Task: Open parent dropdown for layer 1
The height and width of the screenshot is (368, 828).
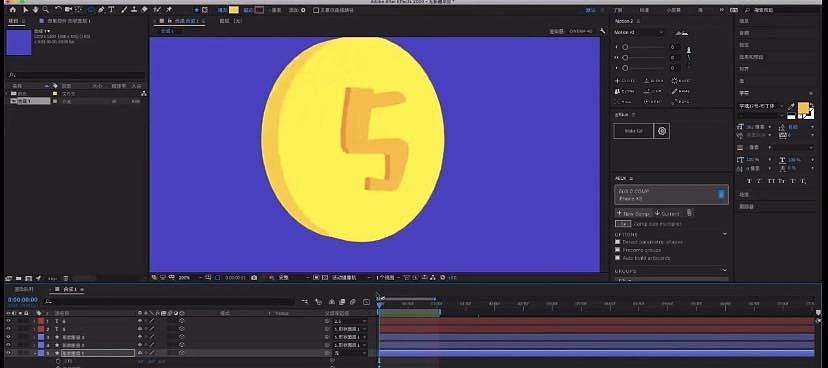Action: point(350,321)
